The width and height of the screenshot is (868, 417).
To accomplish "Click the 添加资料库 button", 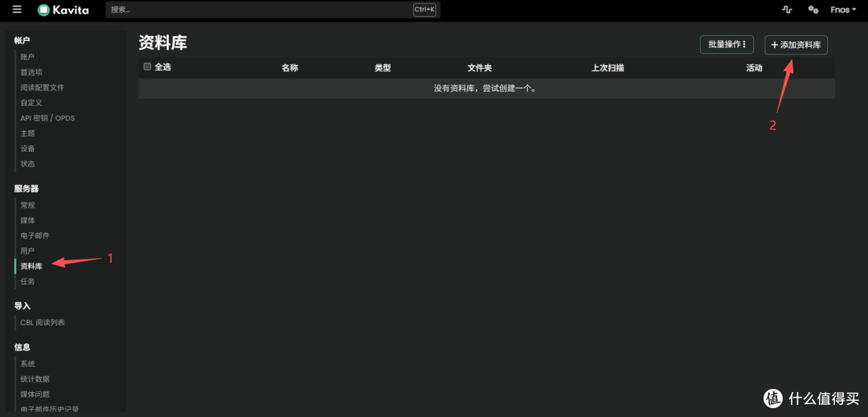I will click(796, 45).
